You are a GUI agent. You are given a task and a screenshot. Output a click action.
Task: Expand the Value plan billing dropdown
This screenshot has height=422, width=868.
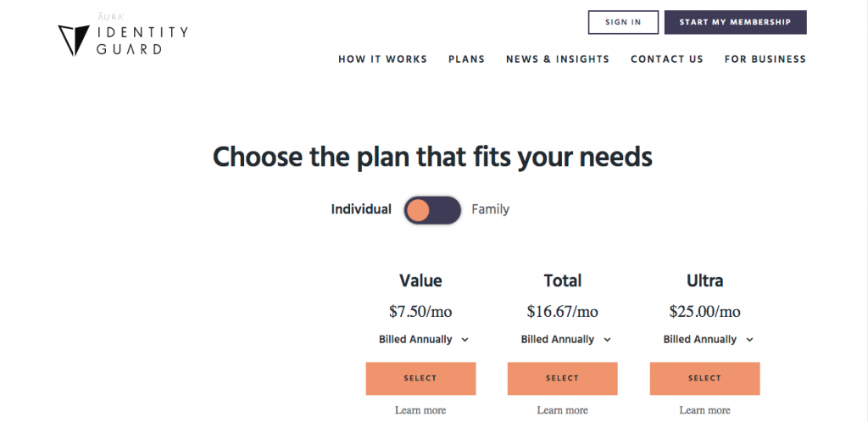coord(424,340)
